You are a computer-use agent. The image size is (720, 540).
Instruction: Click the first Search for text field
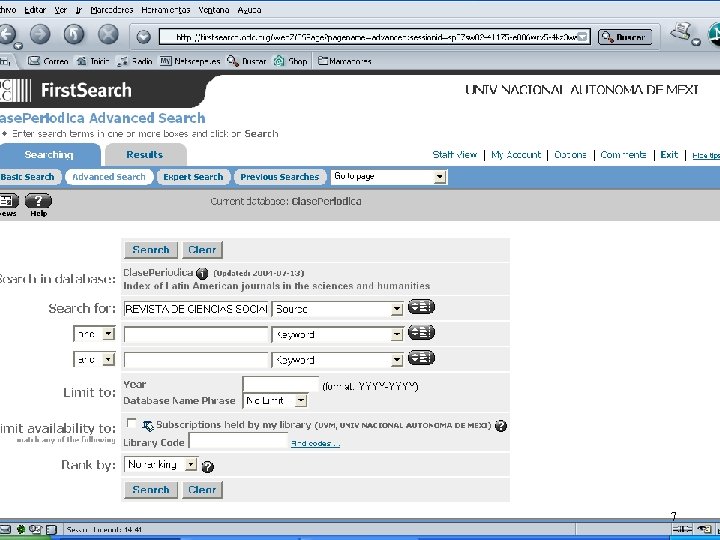196,309
